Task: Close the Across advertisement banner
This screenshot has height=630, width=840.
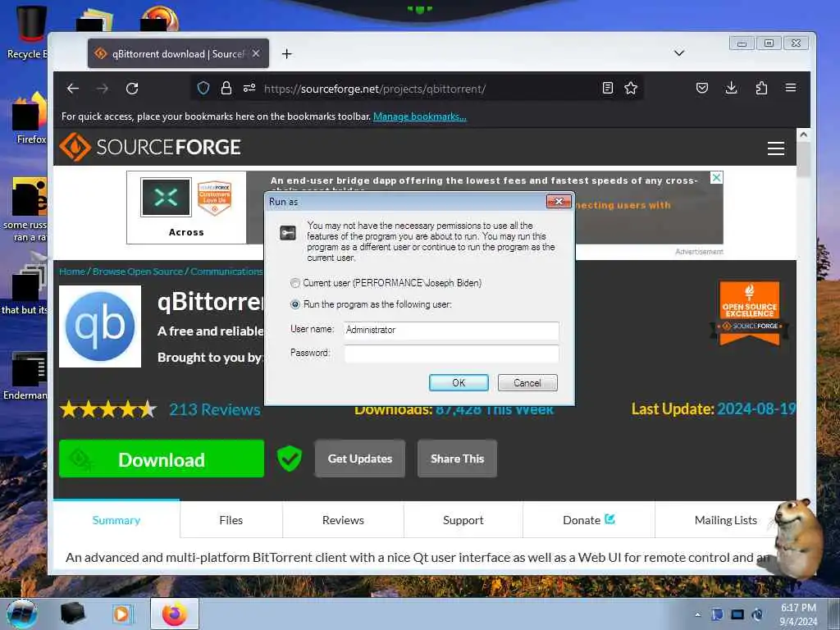Action: pos(716,177)
